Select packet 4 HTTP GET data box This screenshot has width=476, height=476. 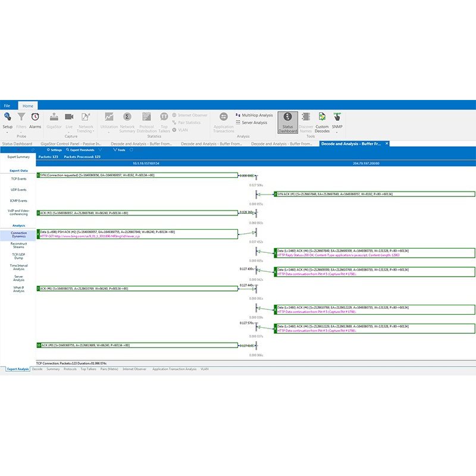point(137,234)
